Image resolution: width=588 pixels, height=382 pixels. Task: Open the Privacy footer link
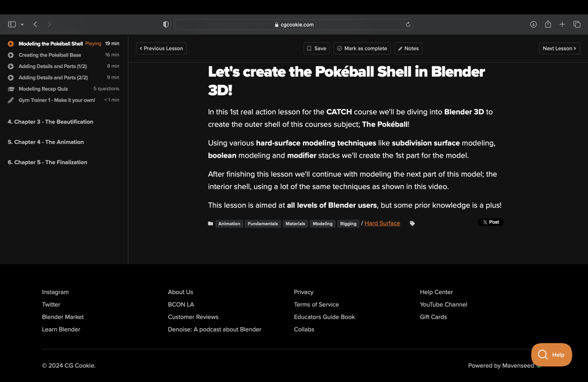pos(304,292)
